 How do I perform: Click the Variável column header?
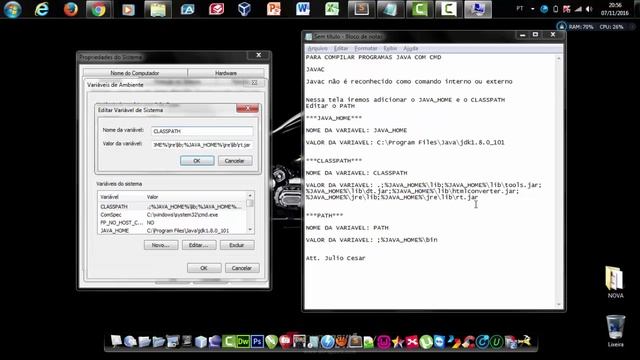click(122, 197)
